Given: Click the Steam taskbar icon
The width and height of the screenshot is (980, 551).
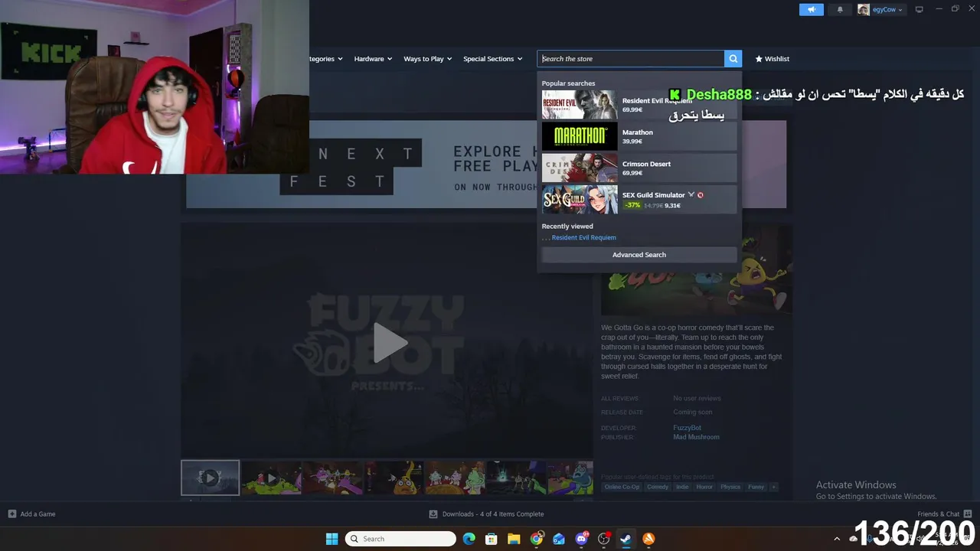Looking at the screenshot, I should click(626, 539).
